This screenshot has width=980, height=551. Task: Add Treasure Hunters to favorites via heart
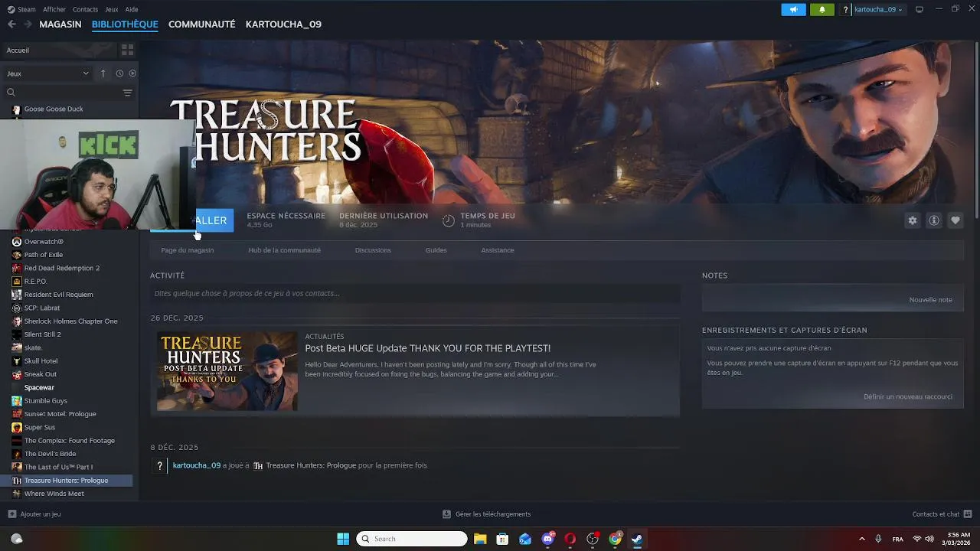tap(955, 220)
